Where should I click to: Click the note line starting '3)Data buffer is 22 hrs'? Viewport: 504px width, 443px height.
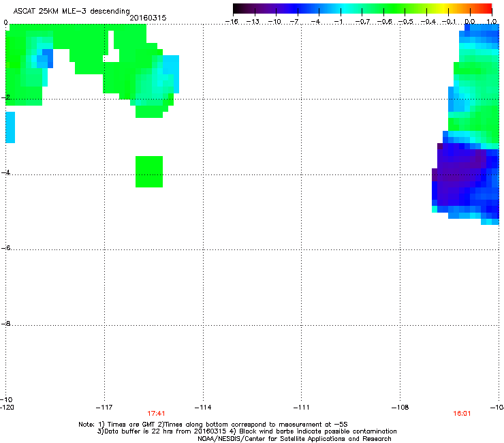point(247,431)
